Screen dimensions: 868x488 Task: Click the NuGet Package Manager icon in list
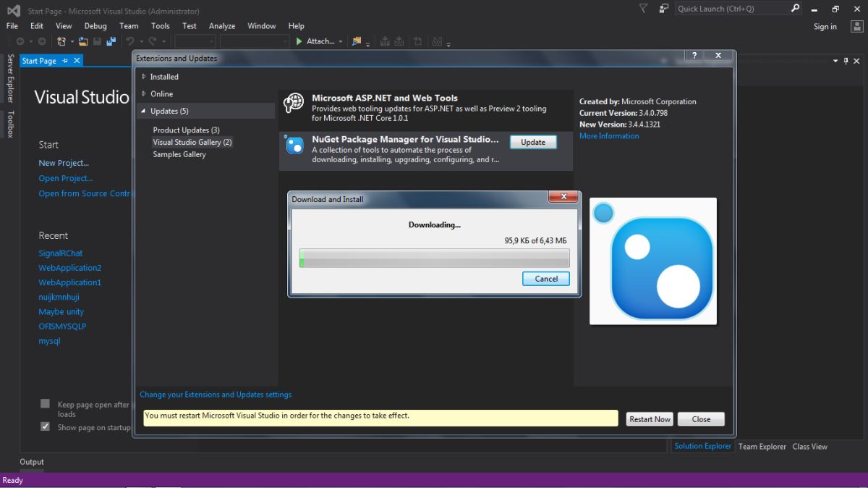click(x=294, y=146)
